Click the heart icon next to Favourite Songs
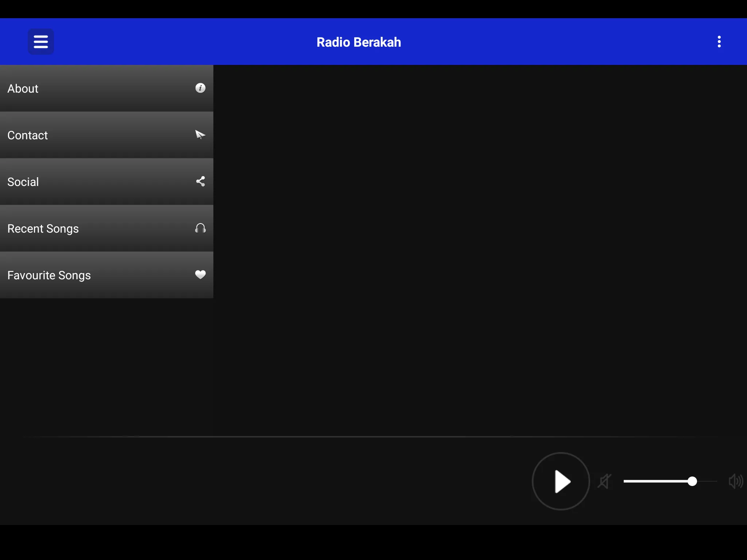747x560 pixels. [x=200, y=275]
